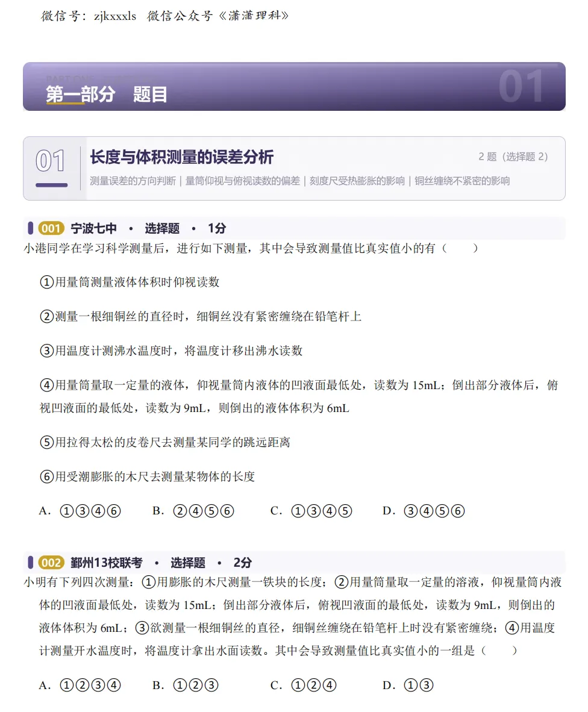Click the topic tag 测量误差的方向判断
This screenshot has height=712, width=588.
pyautogui.click(x=133, y=181)
